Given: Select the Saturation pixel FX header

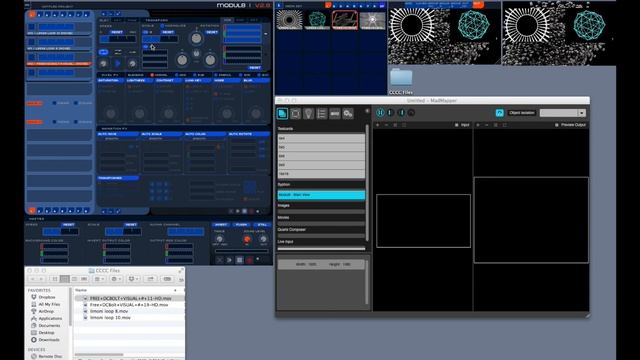Looking at the screenshot, I should (x=111, y=81).
